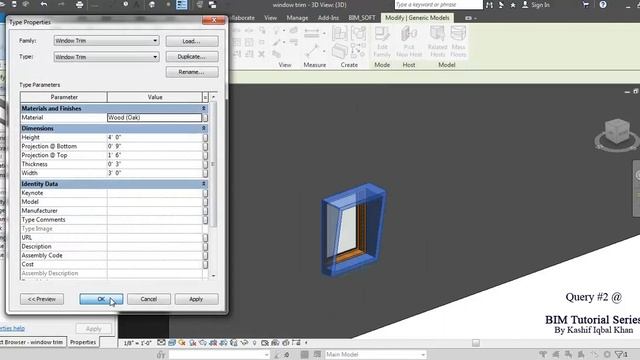Click the first icon after the view scale
The height and width of the screenshot is (360, 640).
click(161, 343)
